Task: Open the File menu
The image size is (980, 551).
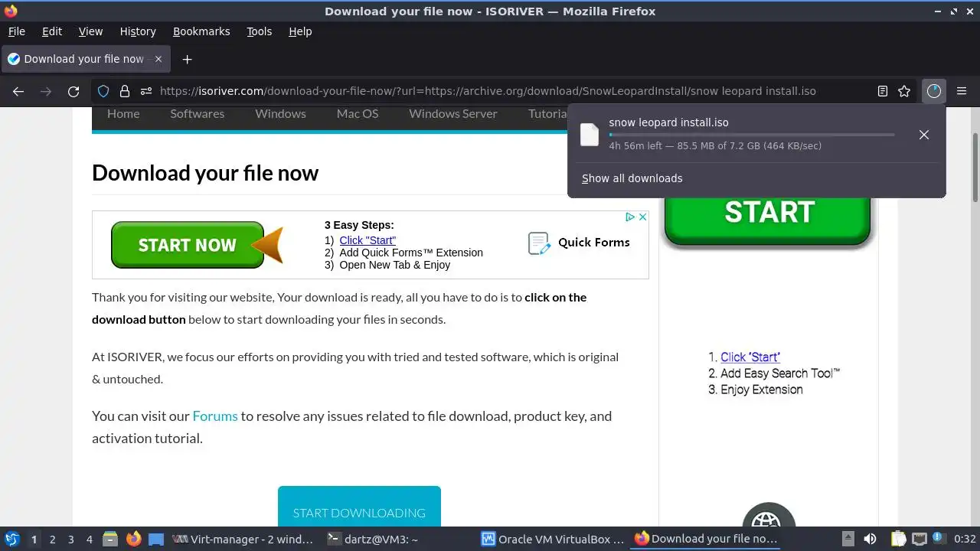Action: 16,31
